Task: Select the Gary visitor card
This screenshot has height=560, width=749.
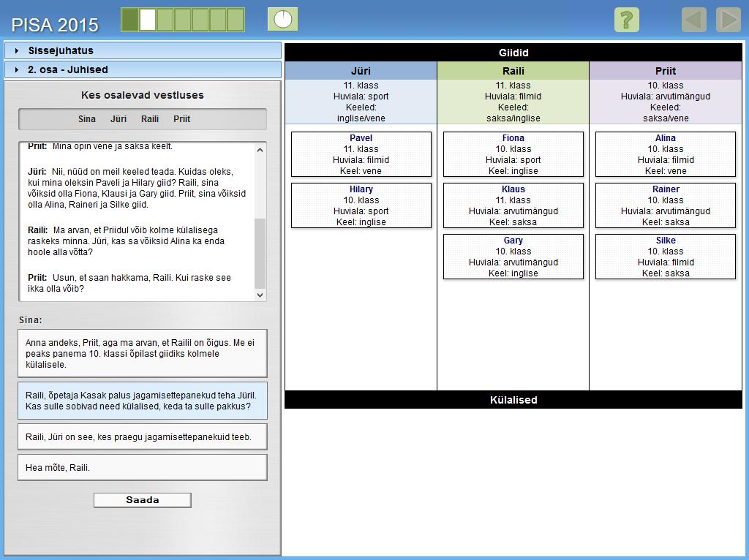Action: click(x=513, y=257)
